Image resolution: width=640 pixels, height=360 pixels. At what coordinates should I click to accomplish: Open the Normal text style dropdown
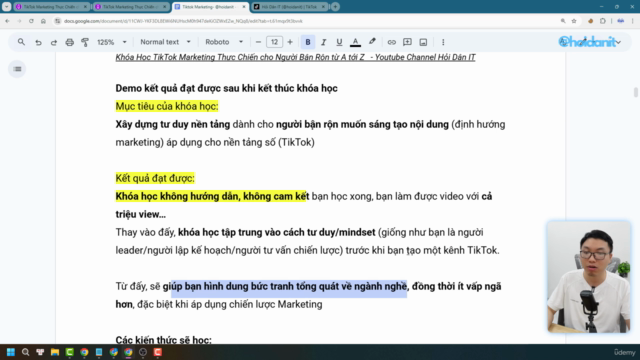click(165, 42)
